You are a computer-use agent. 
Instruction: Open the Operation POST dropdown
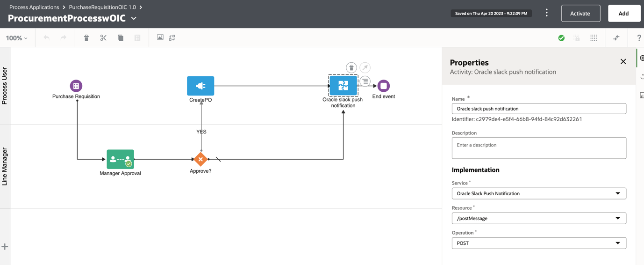pos(539,243)
